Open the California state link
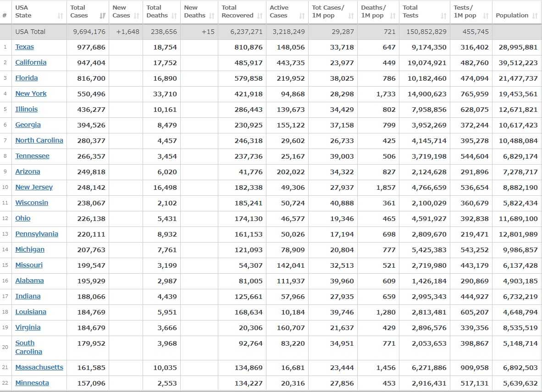Screen dimensions: 542x392 point(31,62)
